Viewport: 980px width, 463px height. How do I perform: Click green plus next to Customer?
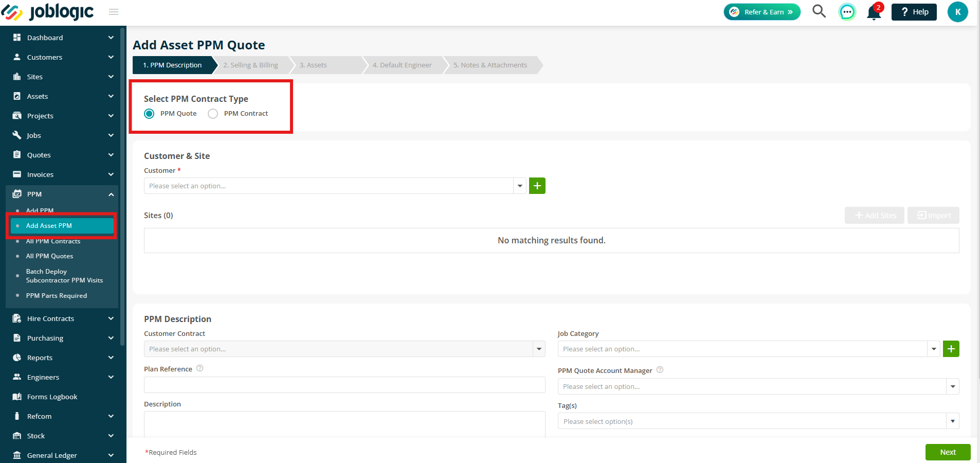pyautogui.click(x=537, y=186)
